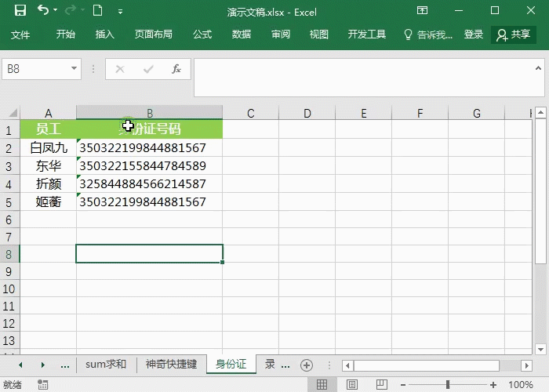Collapse the formula bar with the chevron

tap(538, 68)
